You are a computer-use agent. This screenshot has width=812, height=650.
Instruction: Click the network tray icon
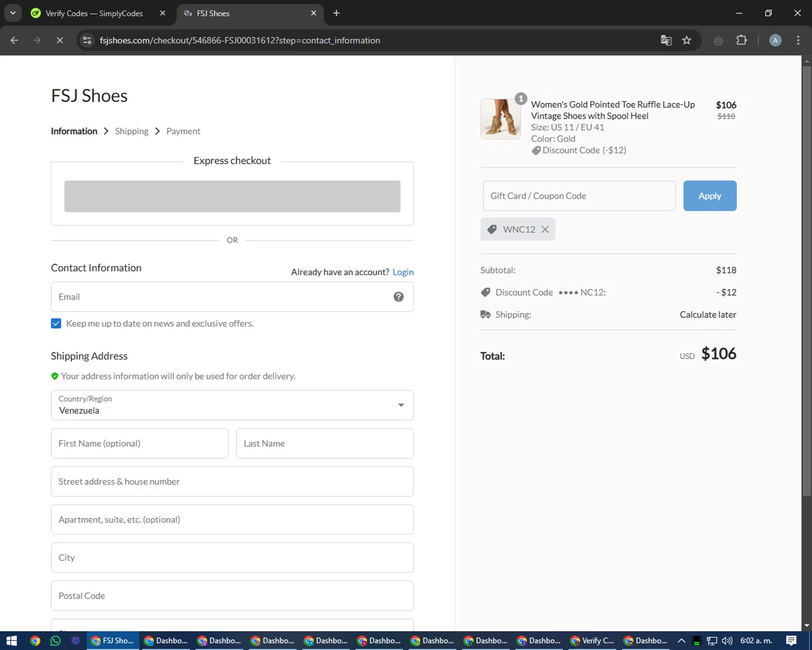712,641
